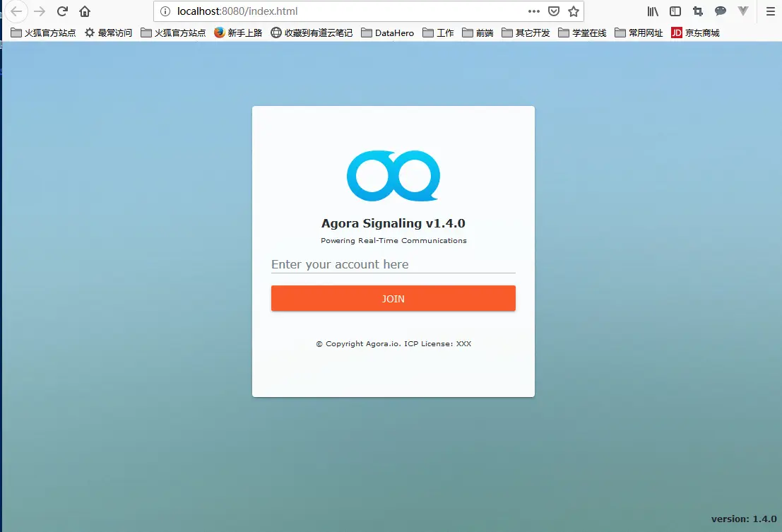Open the Library icon in toolbar

pyautogui.click(x=653, y=11)
